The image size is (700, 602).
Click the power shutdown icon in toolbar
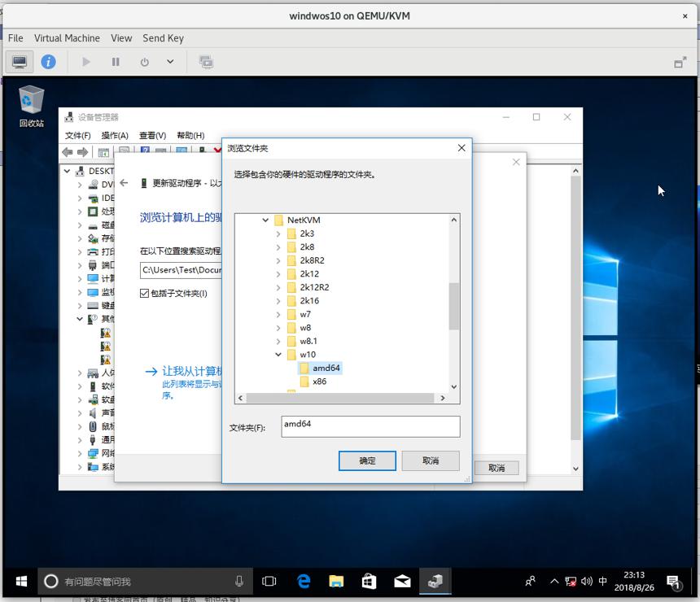[144, 62]
